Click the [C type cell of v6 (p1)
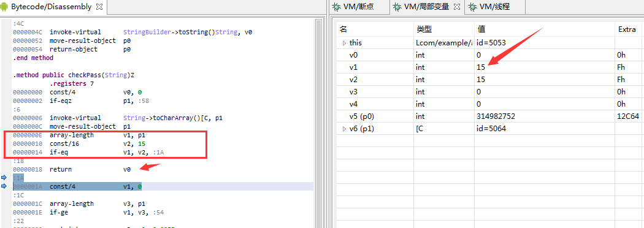 [x=420, y=129]
